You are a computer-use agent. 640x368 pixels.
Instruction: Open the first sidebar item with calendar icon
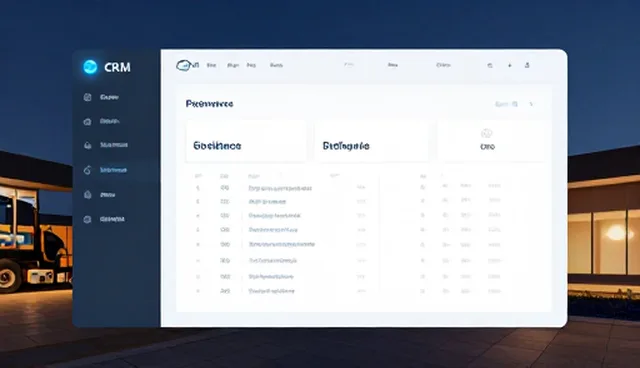pyautogui.click(x=101, y=97)
